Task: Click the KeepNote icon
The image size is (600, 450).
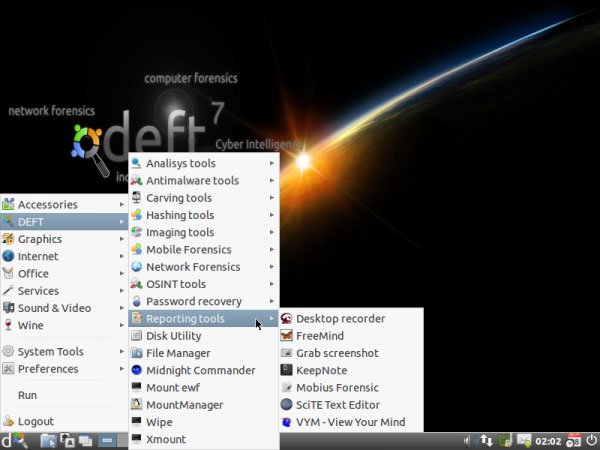Action: (x=286, y=370)
